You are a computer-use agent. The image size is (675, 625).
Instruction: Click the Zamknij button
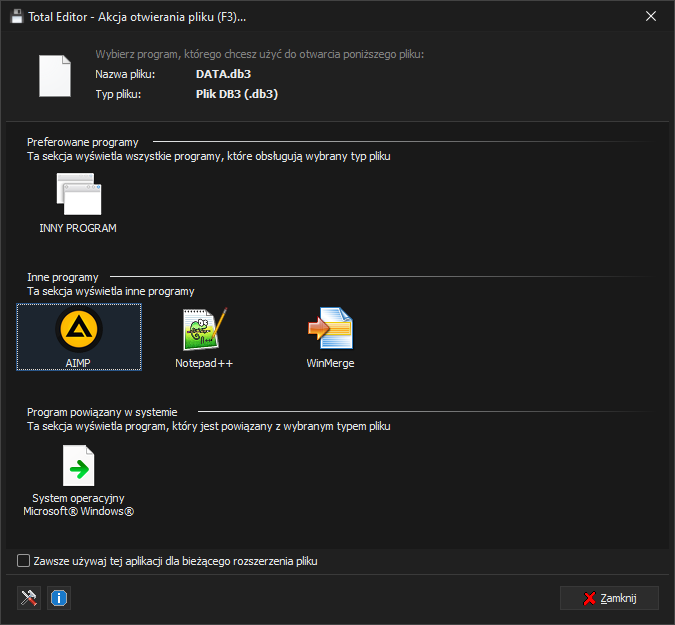[609, 598]
